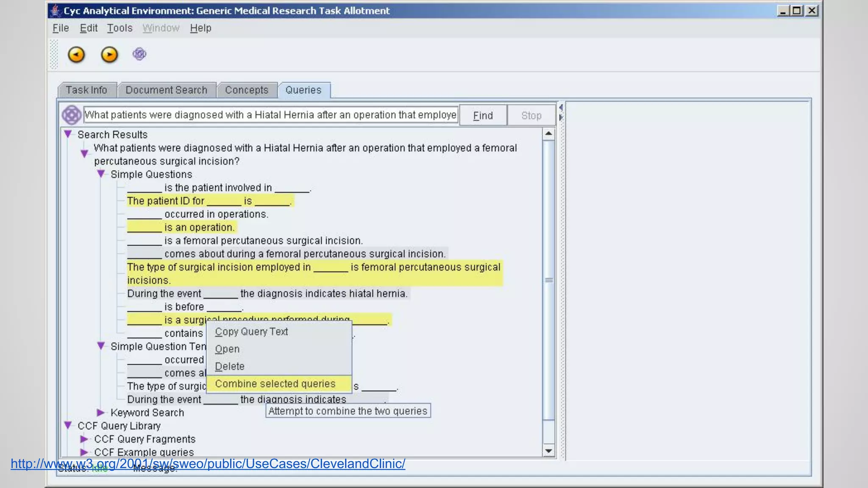Click the Java icon in the title bar

(55, 10)
